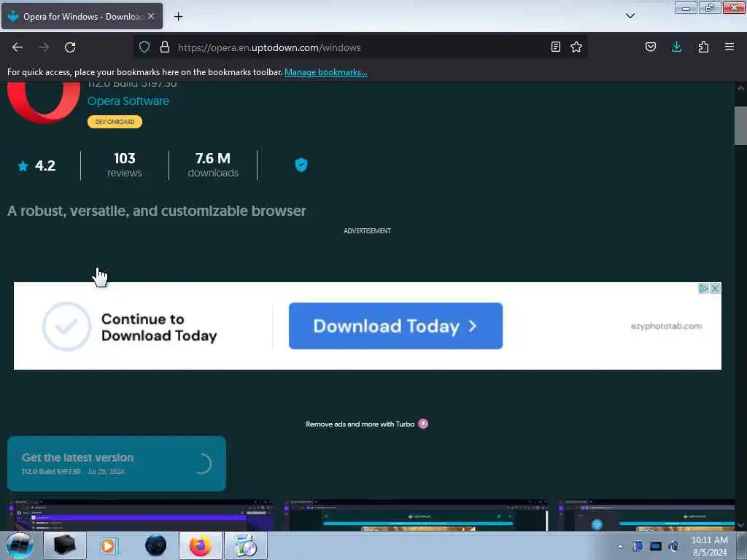Click the DEV ONBOARD badge
Screen dimensions: 747x560
pyautogui.click(x=115, y=122)
